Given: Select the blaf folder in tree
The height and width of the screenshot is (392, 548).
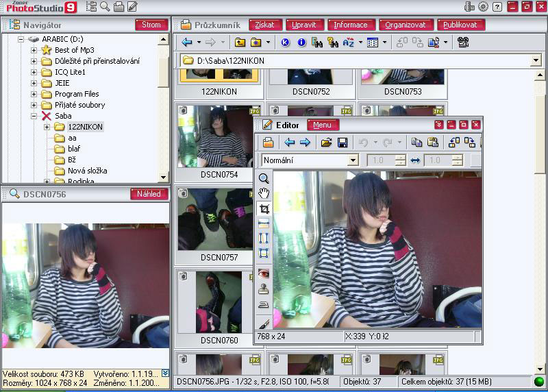Looking at the screenshot, I should point(74,149).
